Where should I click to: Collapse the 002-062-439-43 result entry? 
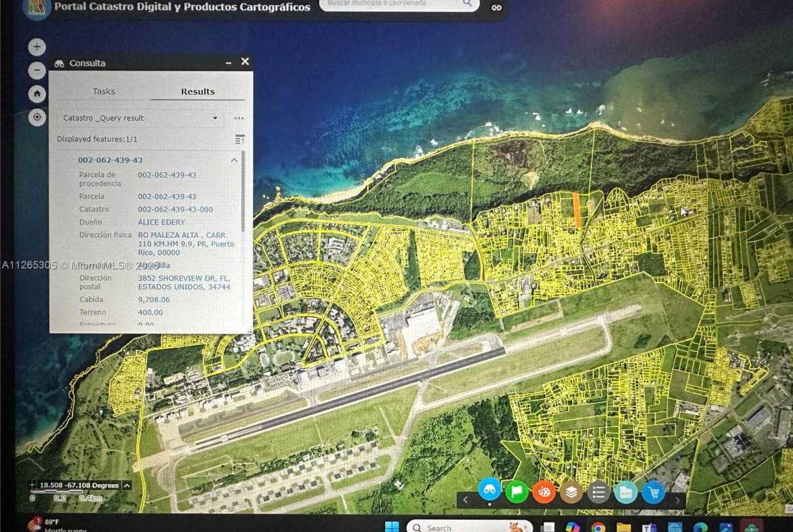pyautogui.click(x=234, y=161)
